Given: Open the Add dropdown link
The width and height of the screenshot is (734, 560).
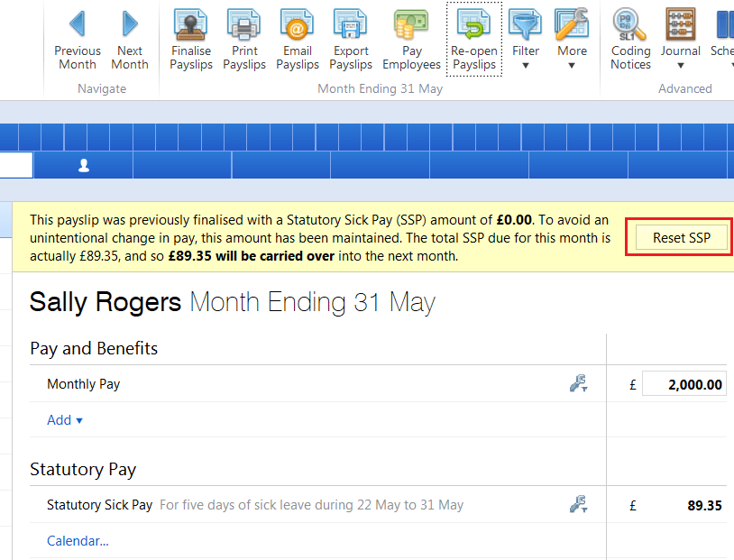Looking at the screenshot, I should coord(65,420).
